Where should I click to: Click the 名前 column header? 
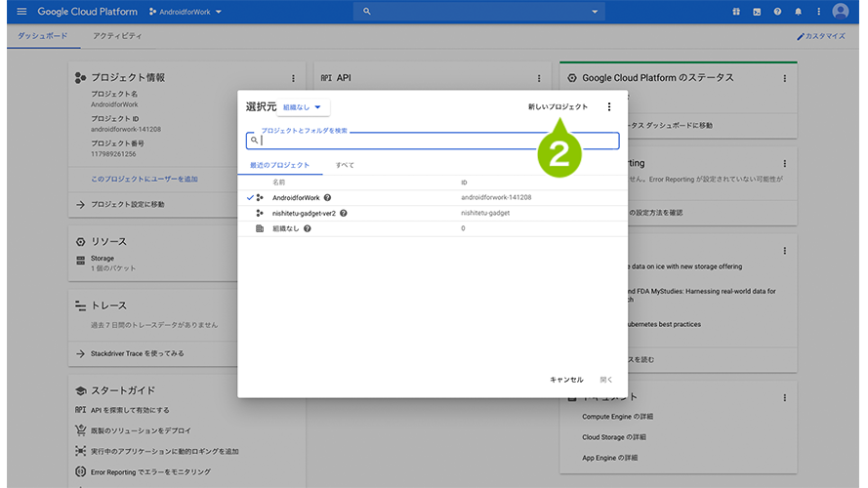[278, 183]
